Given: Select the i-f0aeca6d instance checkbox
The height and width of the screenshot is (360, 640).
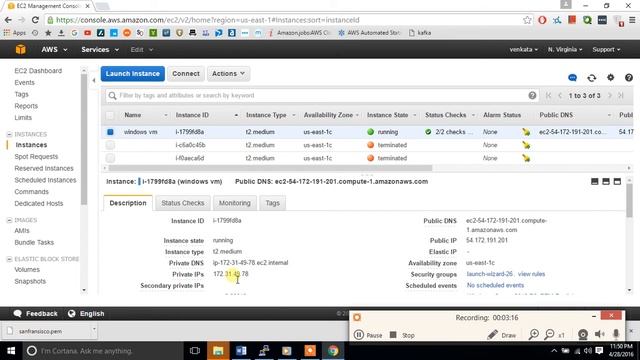Looking at the screenshot, I should coord(110,158).
